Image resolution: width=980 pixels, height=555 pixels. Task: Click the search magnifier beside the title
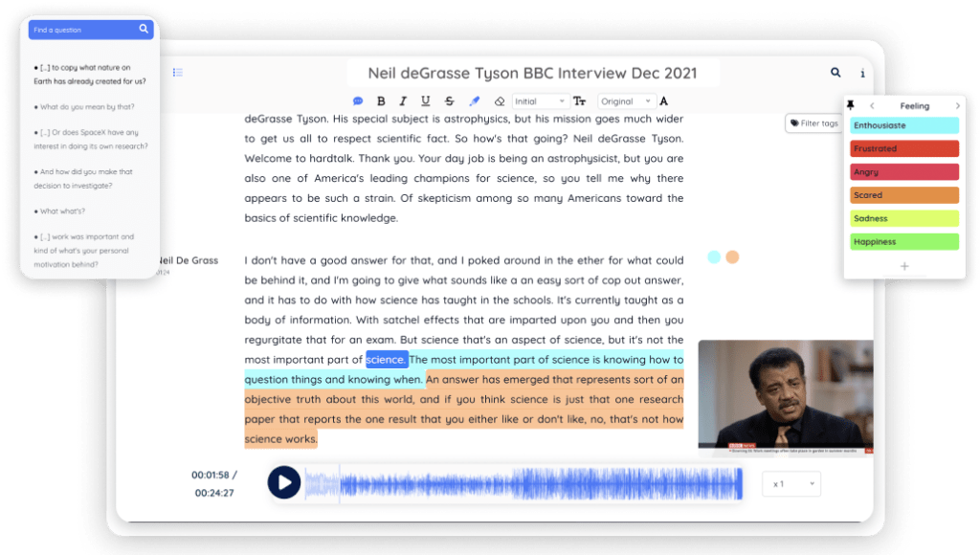tap(835, 73)
